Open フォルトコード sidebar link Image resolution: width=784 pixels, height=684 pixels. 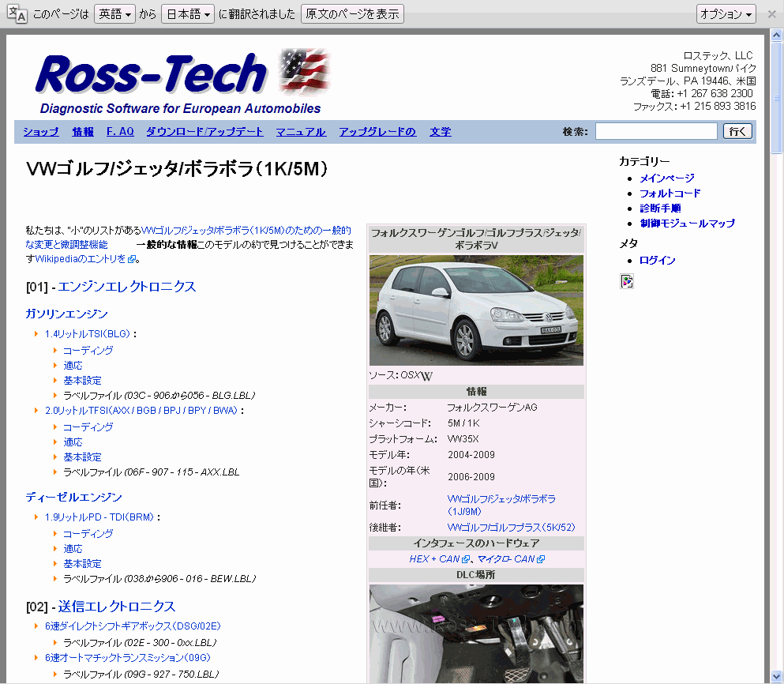click(670, 194)
